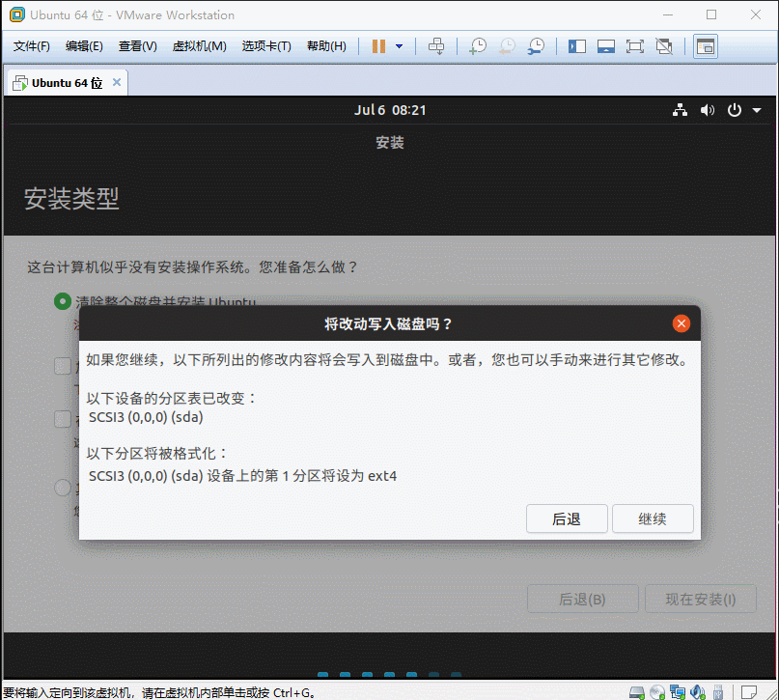The width and height of the screenshot is (779, 700).
Task: Open the 虚拟机(M) menu
Action: 199,46
